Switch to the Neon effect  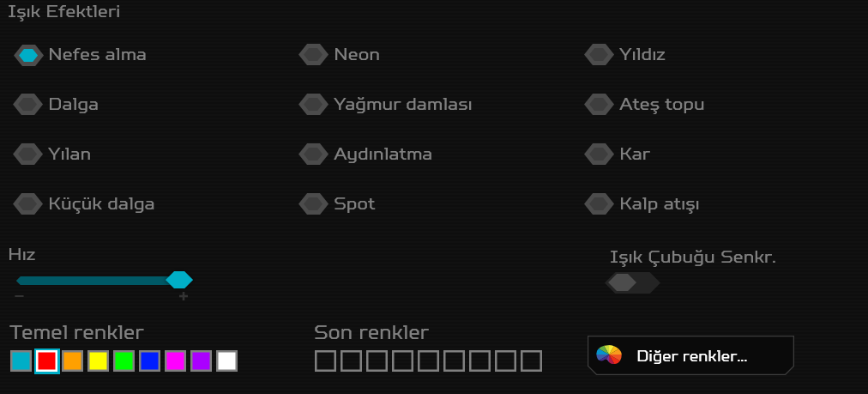pos(314,55)
